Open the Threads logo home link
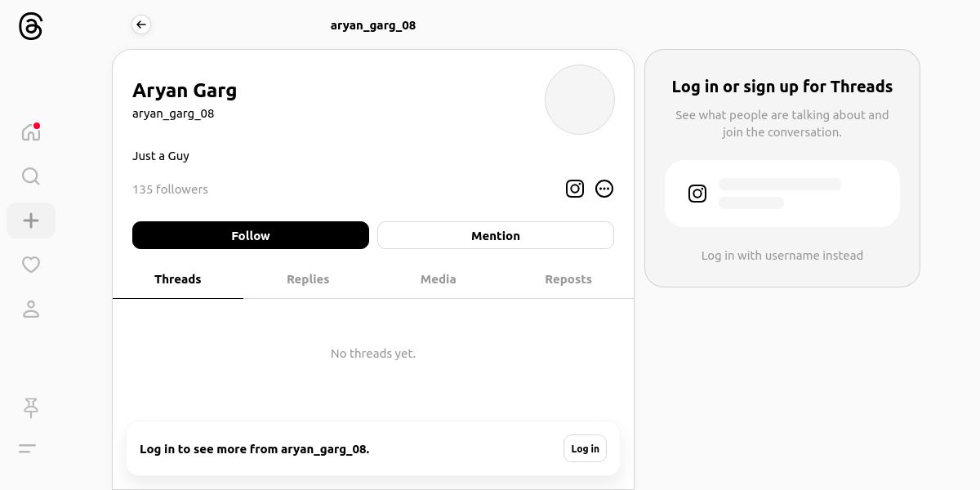This screenshot has width=980, height=490. [x=30, y=26]
